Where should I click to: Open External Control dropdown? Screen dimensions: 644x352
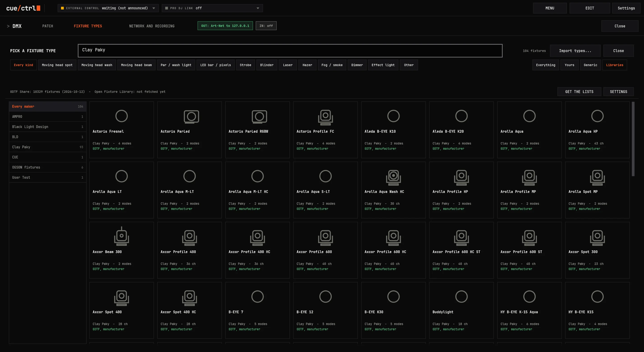tap(108, 8)
